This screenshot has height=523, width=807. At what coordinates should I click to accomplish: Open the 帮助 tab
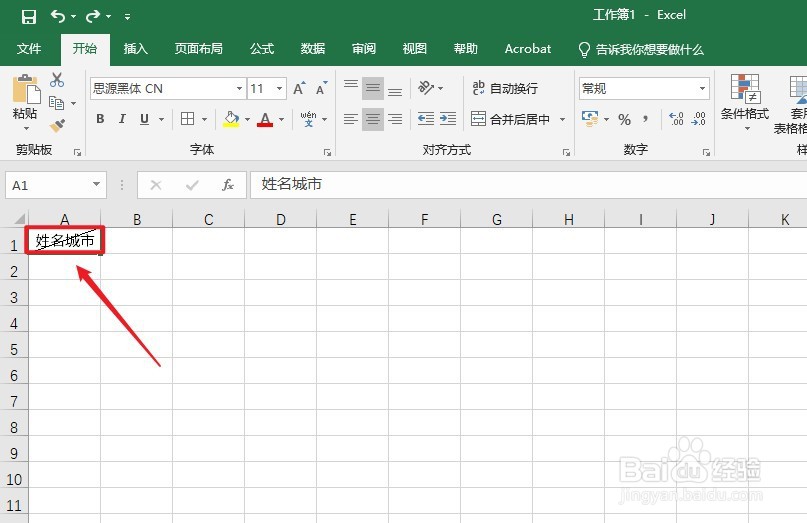tap(466, 49)
